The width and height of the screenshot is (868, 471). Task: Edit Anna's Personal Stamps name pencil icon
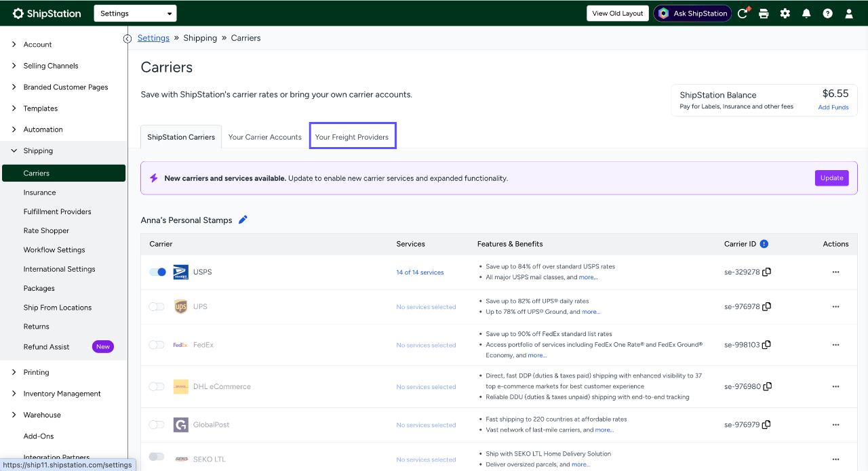click(243, 220)
